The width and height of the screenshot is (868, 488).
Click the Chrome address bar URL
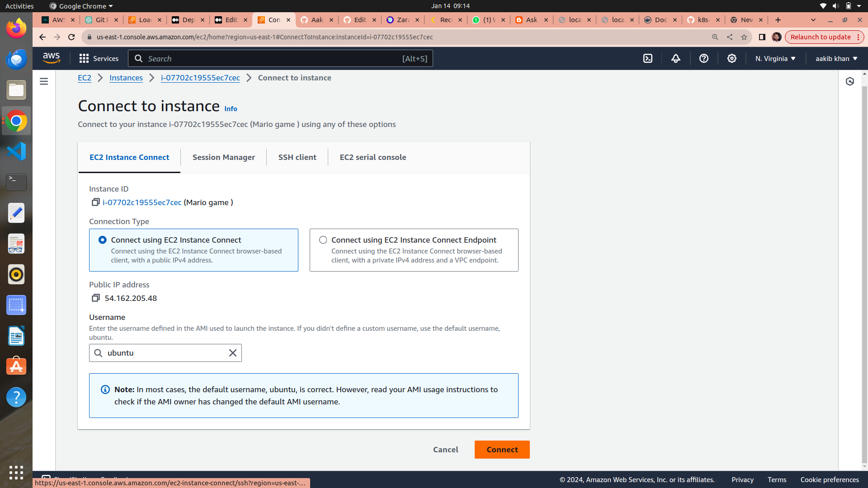tap(264, 37)
